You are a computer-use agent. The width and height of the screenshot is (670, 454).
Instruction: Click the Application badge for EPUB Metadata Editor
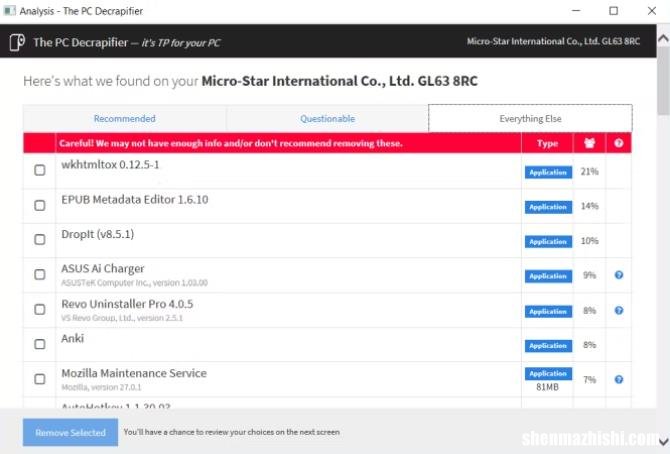(x=548, y=207)
